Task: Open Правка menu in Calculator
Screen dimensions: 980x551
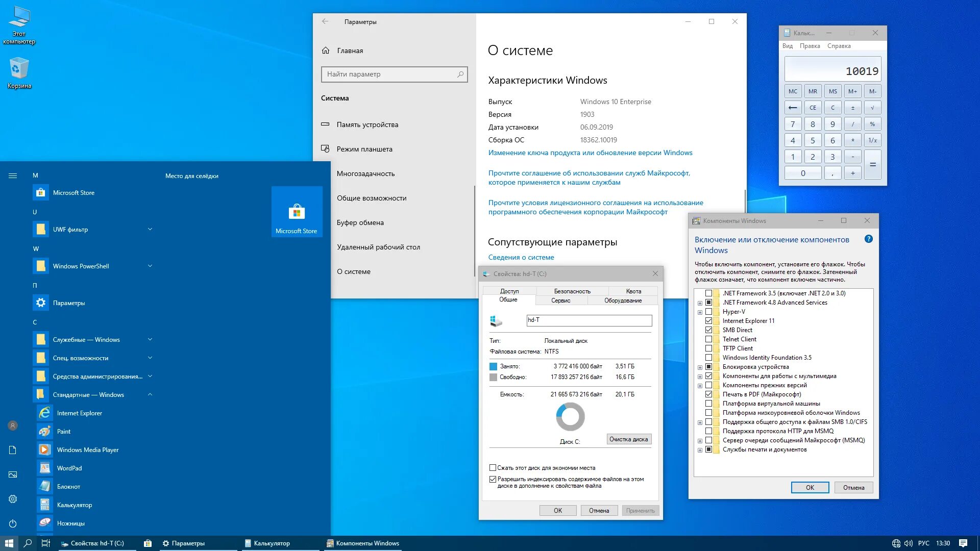Action: pos(810,46)
